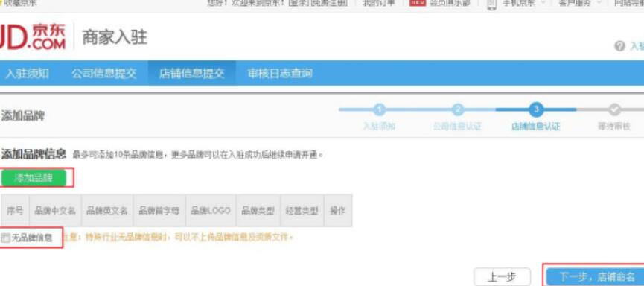
Task: Select step 2 circle 公司信息认证
Action: pyautogui.click(x=458, y=109)
